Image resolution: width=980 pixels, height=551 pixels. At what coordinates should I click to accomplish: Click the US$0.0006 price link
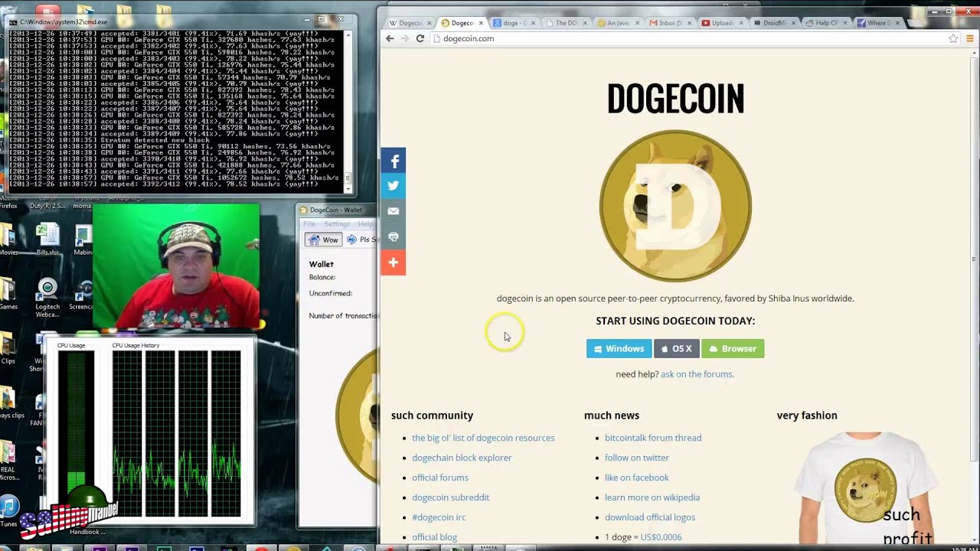point(661,537)
